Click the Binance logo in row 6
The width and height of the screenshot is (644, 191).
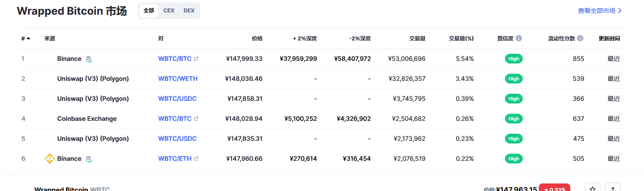pos(49,159)
